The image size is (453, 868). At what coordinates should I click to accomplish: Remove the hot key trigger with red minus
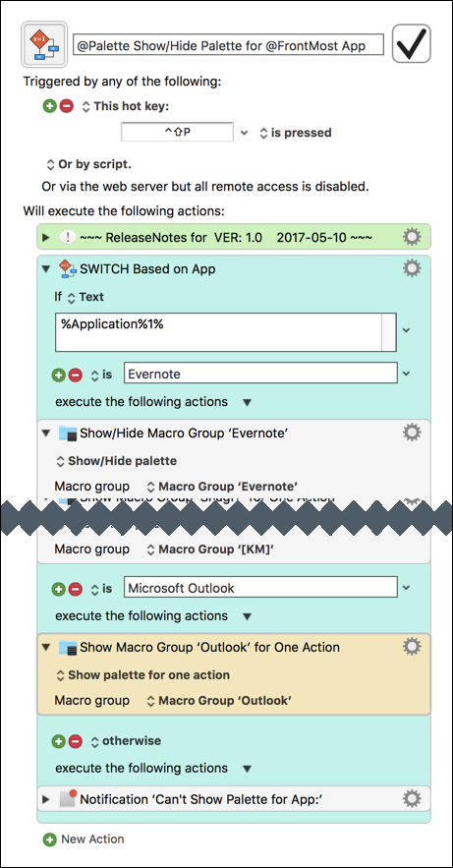[67, 106]
